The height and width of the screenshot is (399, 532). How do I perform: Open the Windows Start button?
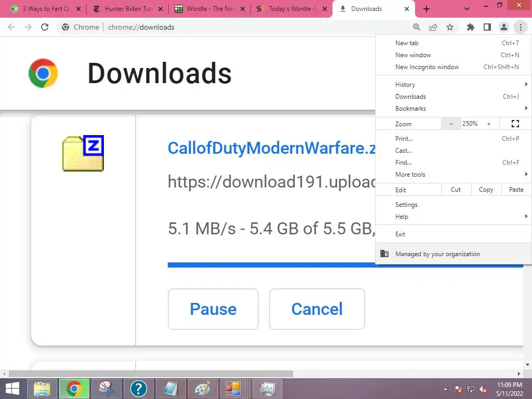tap(12, 389)
